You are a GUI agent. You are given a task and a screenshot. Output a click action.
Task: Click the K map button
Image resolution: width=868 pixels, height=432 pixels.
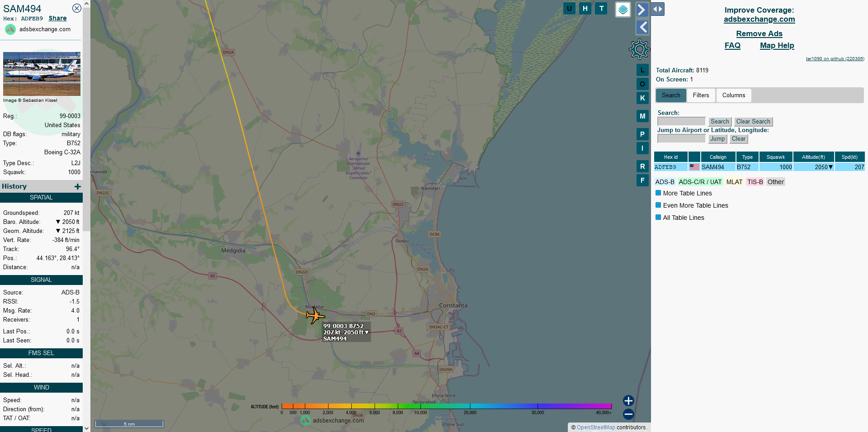(642, 98)
